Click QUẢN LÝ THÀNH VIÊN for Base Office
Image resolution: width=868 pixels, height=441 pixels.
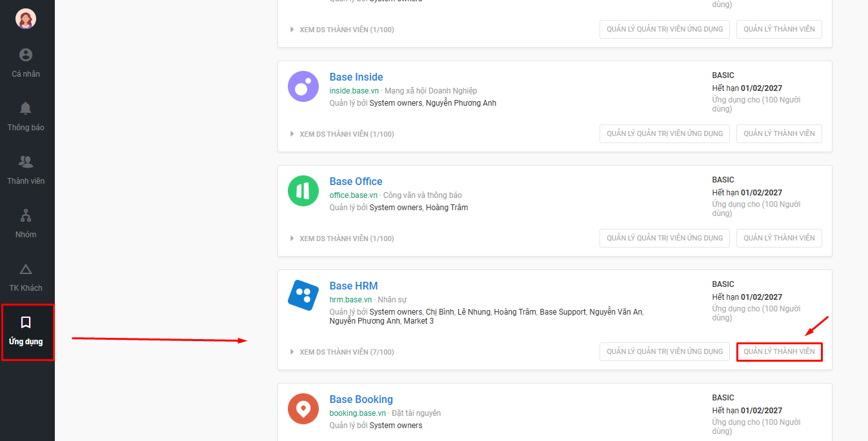pos(779,238)
